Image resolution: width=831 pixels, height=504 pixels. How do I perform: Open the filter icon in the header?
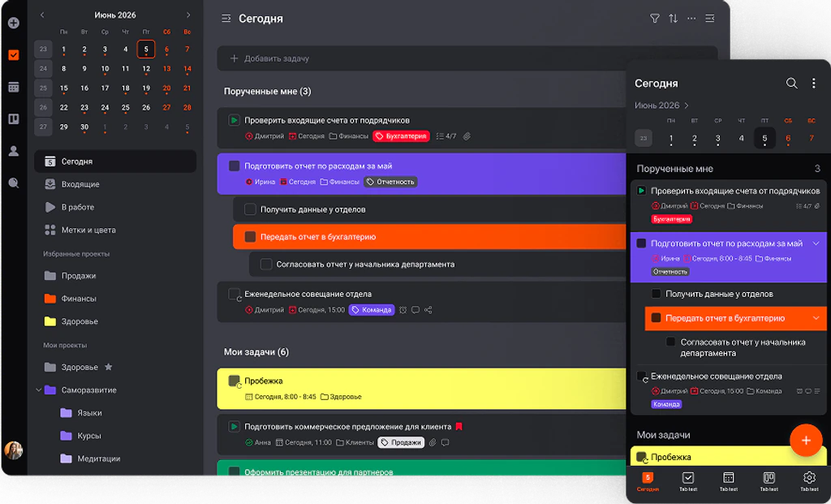click(655, 19)
